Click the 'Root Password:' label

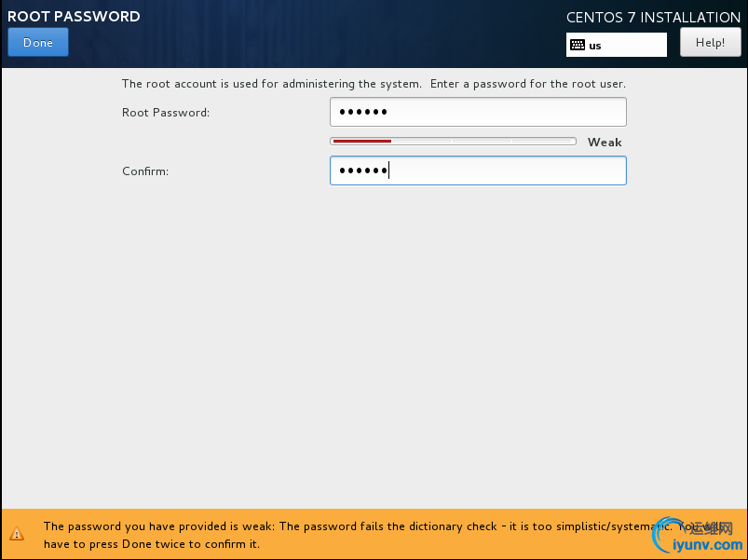pyautogui.click(x=166, y=113)
